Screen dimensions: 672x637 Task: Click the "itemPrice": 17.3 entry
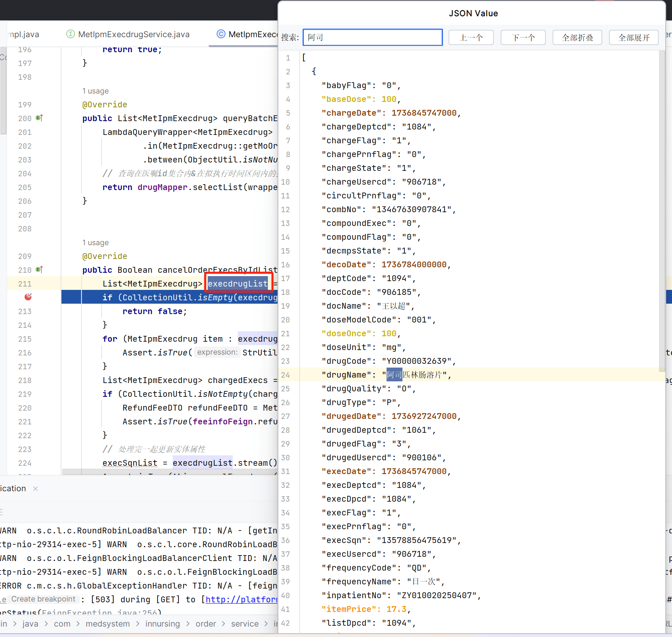[x=366, y=609]
